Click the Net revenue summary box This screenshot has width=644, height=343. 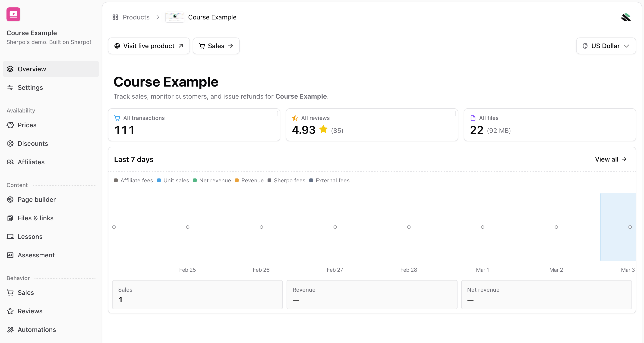(x=546, y=295)
